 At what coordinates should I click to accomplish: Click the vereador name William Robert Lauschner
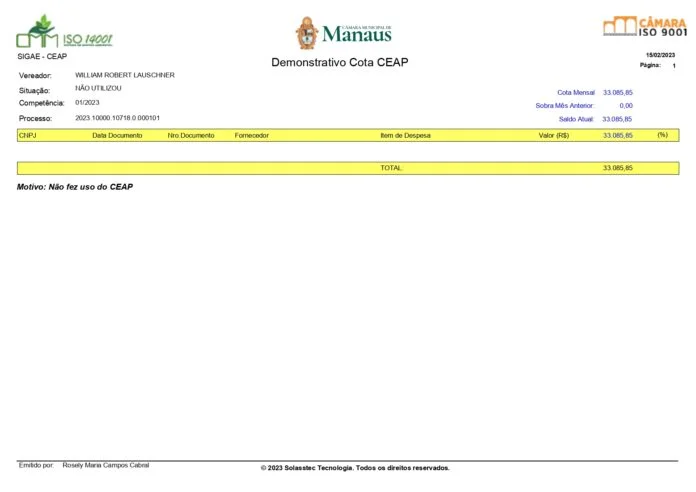point(125,75)
